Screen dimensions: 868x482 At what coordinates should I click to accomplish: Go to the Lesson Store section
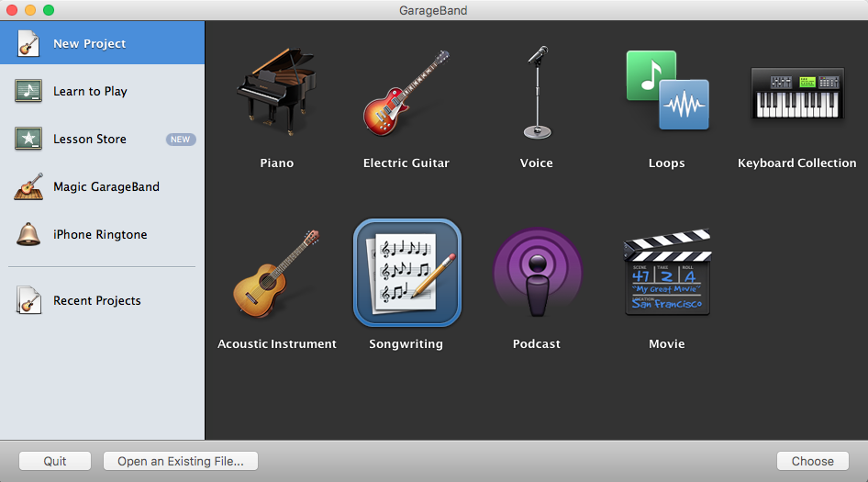[x=103, y=139]
